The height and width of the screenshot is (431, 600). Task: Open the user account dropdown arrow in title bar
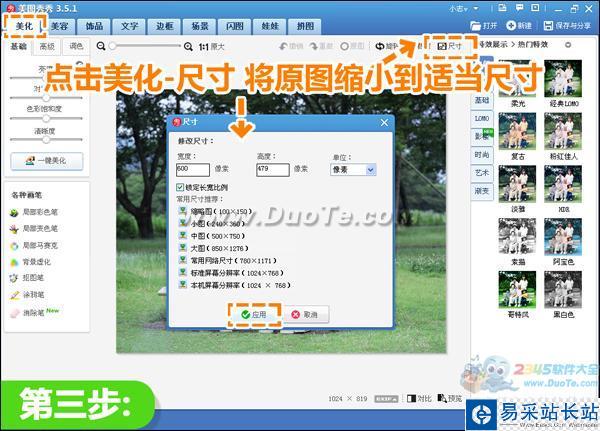coord(476,8)
